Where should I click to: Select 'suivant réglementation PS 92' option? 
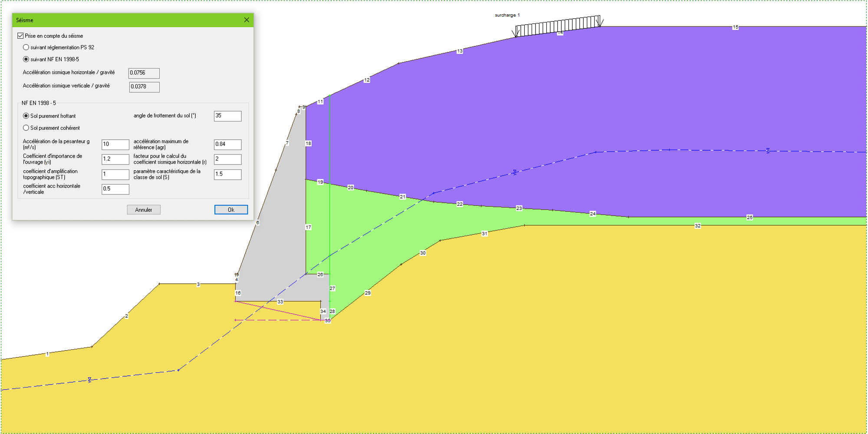coord(26,47)
